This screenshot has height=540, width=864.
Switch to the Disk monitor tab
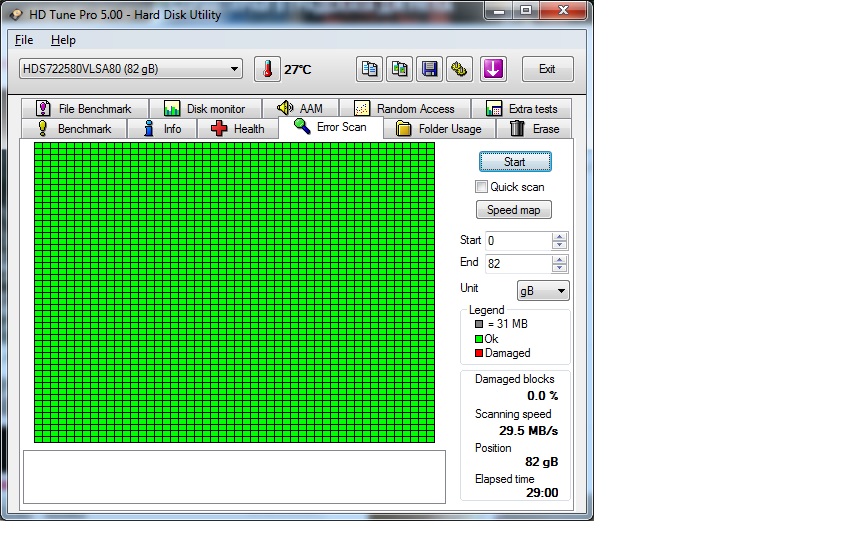pos(205,109)
